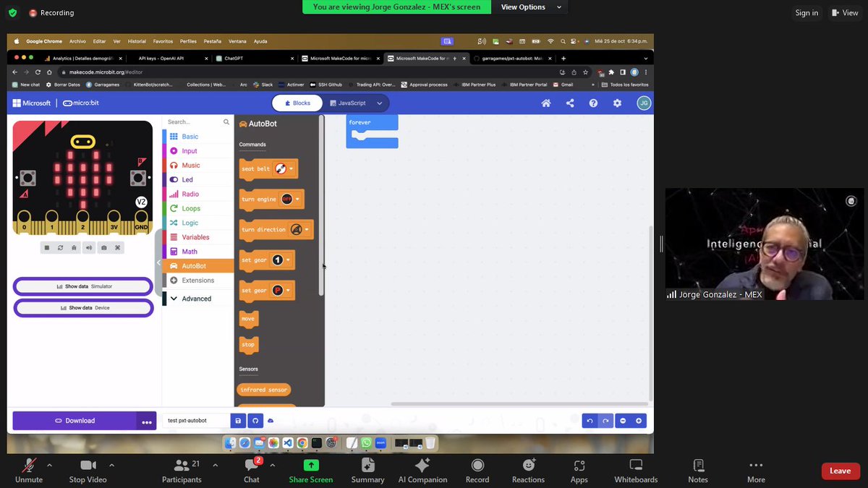Select the stop block
This screenshot has height=488, width=868.
click(x=248, y=345)
